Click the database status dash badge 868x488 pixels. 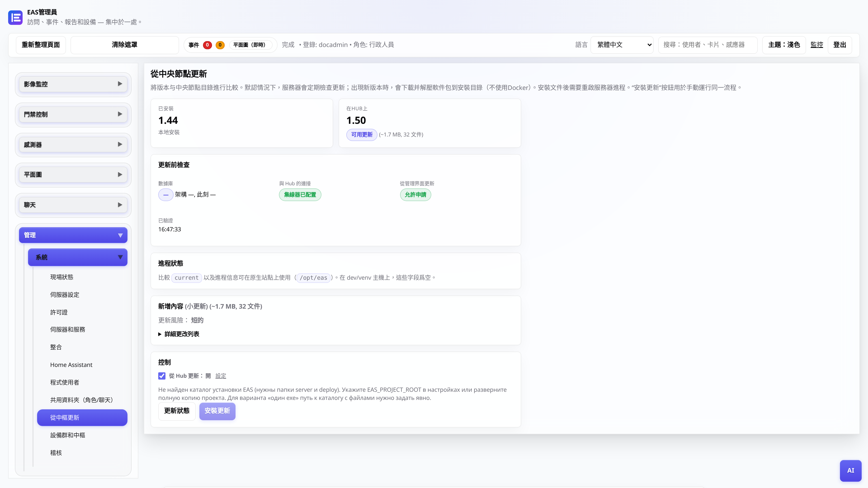coord(165,195)
